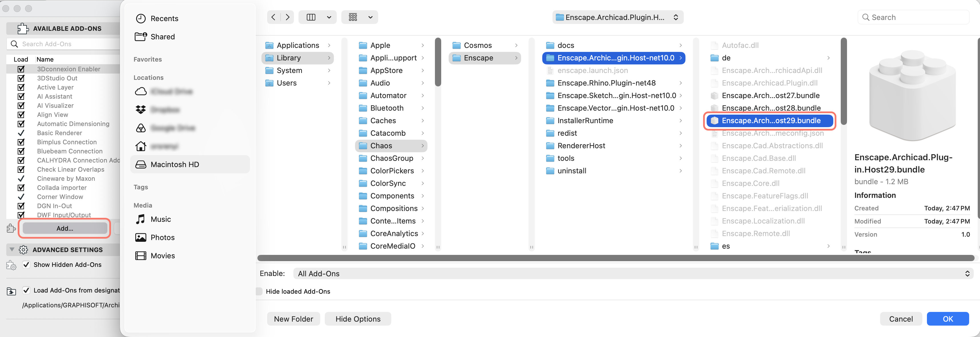The image size is (980, 337).
Task: Select the Cosmos folder
Action: tap(485, 45)
